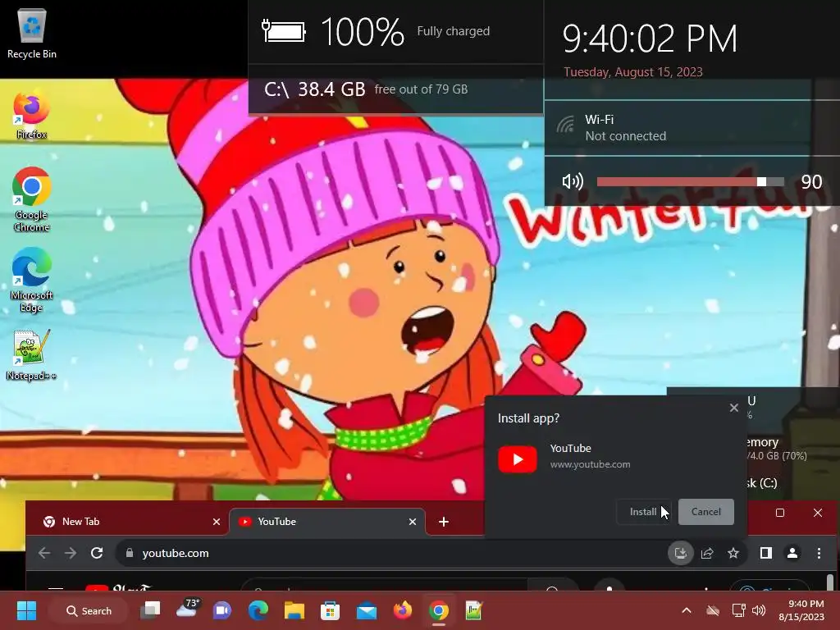Click the tray cloud sync-off icon
This screenshot has width=840, height=630.
[x=713, y=610]
